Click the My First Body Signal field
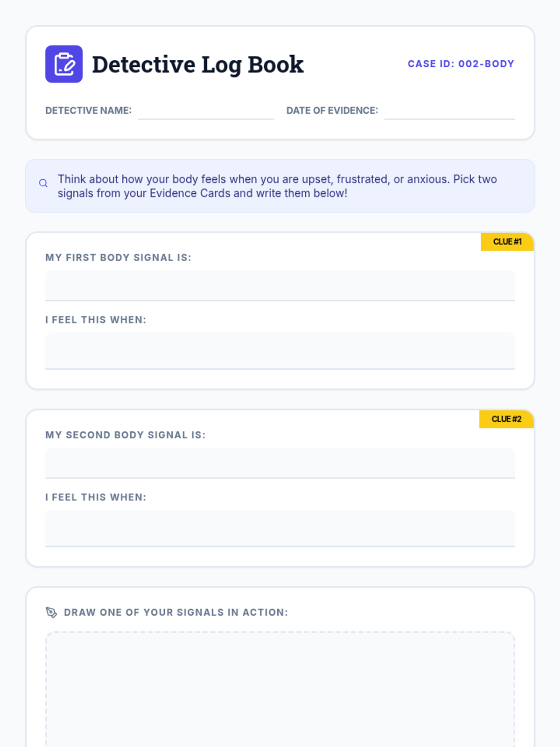Viewport: 560px width, 747px height. [280, 285]
